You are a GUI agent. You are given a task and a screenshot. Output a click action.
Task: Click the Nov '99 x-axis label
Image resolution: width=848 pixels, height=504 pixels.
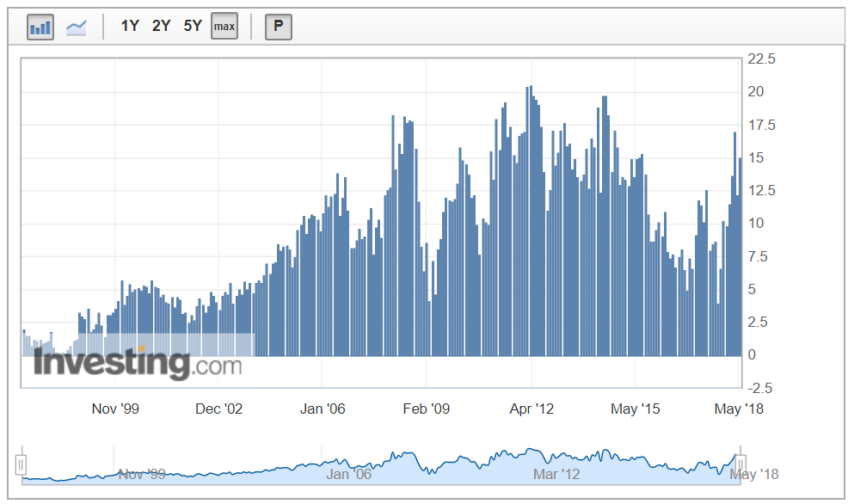coord(115,409)
